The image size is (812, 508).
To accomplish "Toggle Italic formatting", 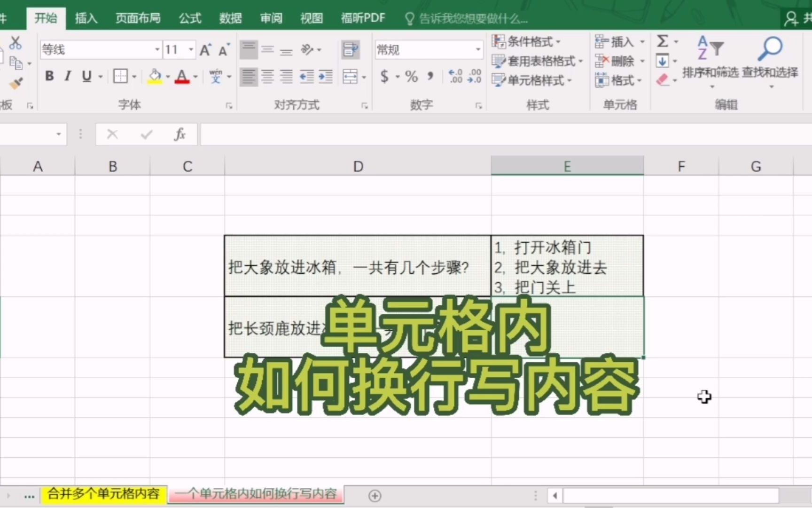I will [x=68, y=76].
